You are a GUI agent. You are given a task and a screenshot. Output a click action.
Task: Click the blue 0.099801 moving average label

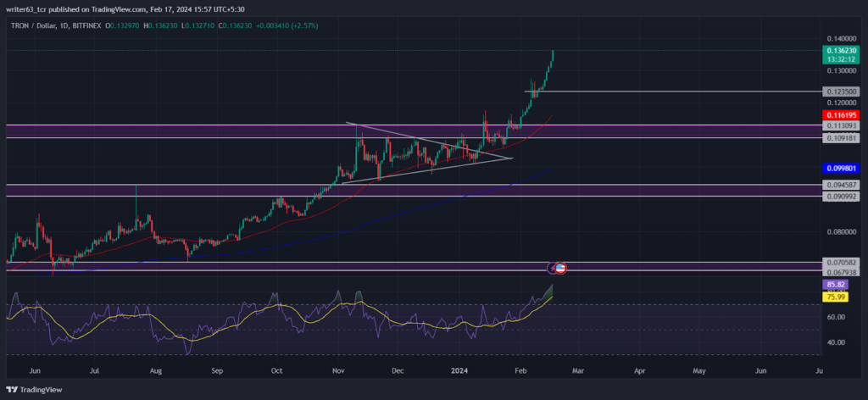click(840, 168)
